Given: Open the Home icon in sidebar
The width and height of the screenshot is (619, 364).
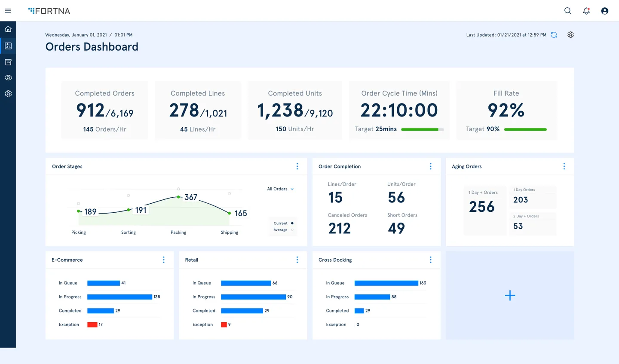Looking at the screenshot, I should [x=8, y=29].
